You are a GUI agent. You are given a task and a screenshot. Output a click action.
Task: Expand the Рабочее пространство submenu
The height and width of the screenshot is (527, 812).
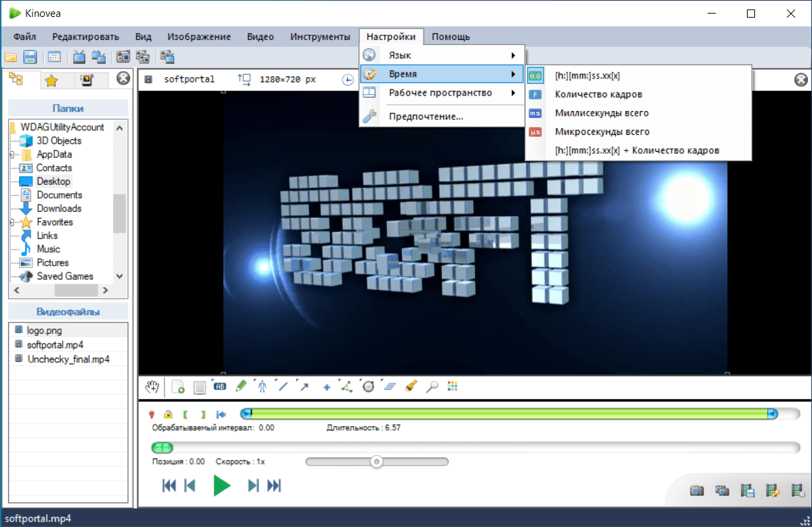click(x=442, y=93)
